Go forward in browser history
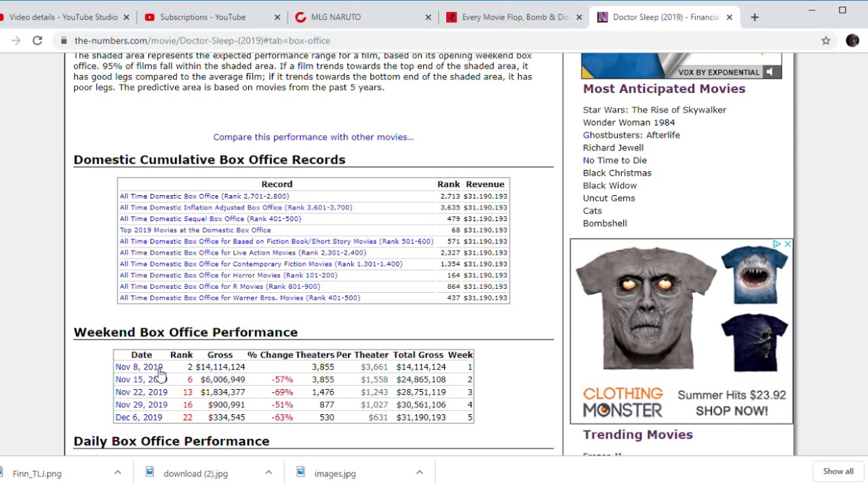This screenshot has width=868, height=488. [16, 41]
